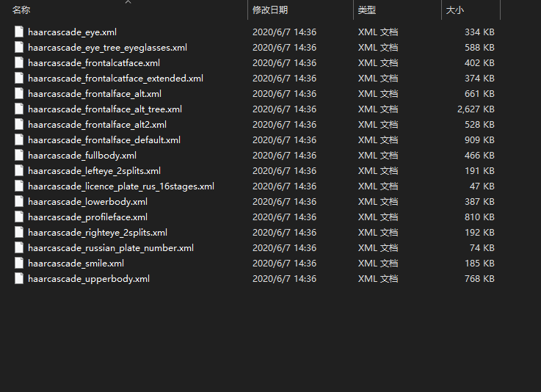Click the file icon of haarcascade_frontalface_alt.xml
This screenshot has height=392, width=541.
point(19,93)
